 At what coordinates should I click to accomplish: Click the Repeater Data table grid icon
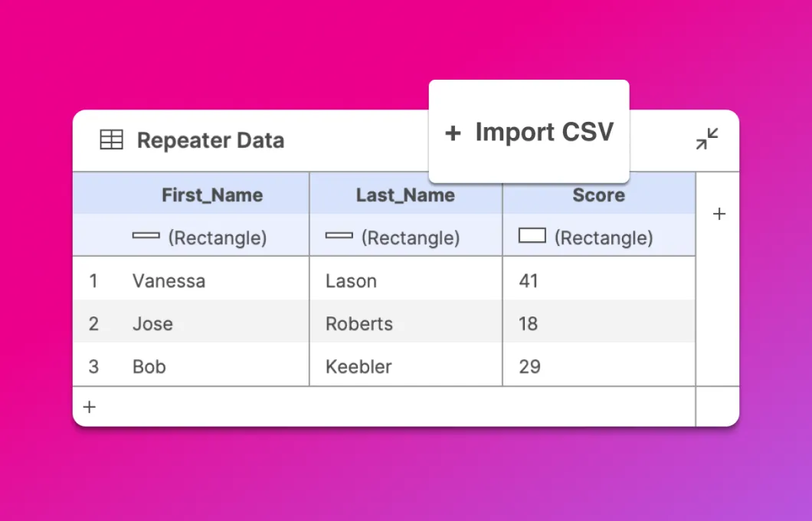pyautogui.click(x=112, y=140)
